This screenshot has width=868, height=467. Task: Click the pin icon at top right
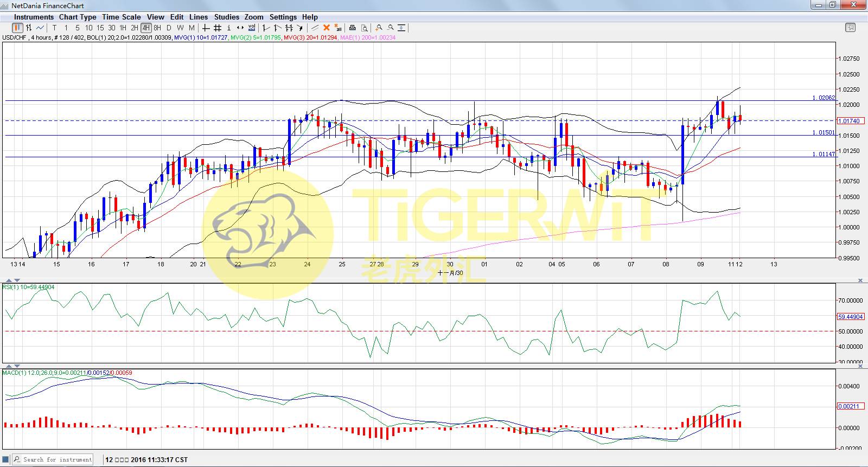click(850, 27)
